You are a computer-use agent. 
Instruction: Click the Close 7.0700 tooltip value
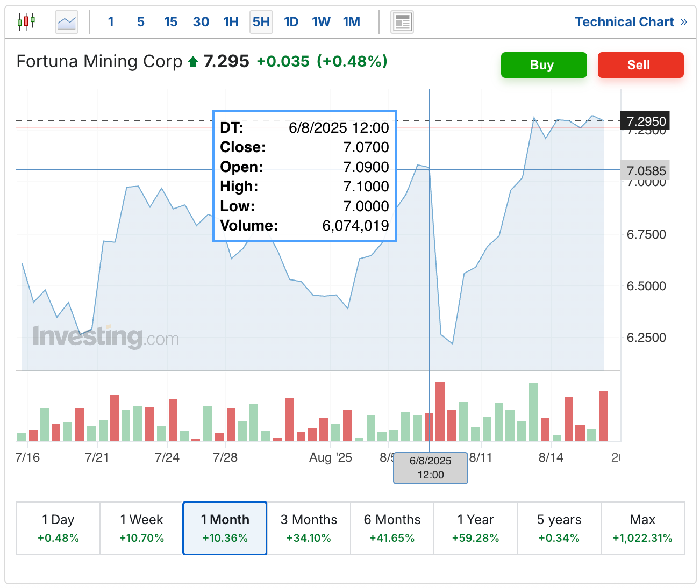point(366,147)
